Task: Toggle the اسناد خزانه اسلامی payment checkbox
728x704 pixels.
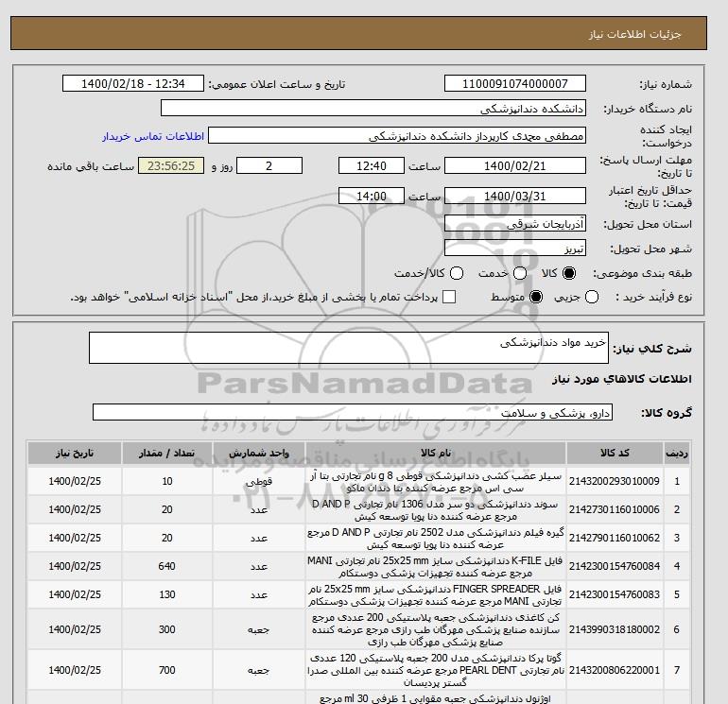Action: [449, 297]
